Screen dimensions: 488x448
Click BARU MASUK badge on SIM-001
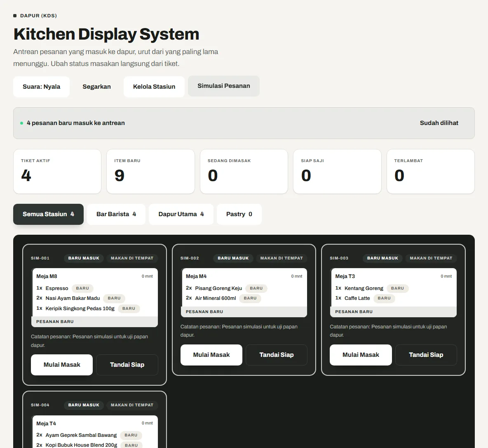click(x=84, y=258)
